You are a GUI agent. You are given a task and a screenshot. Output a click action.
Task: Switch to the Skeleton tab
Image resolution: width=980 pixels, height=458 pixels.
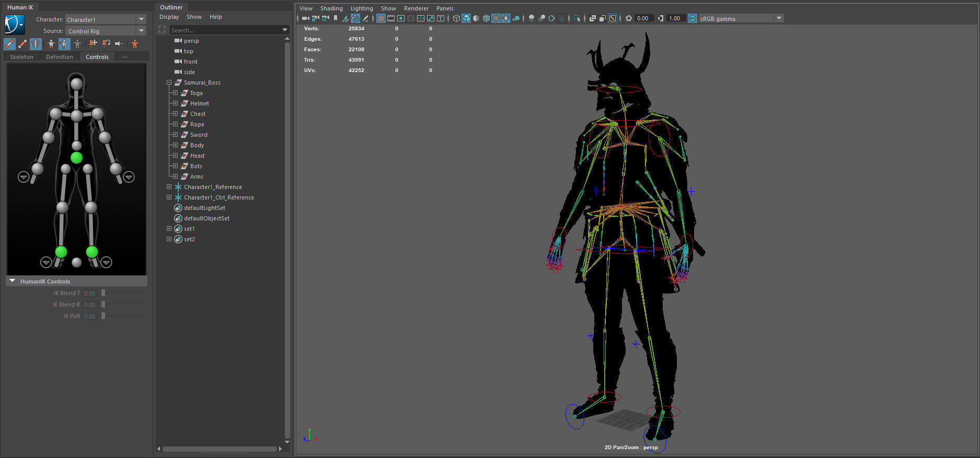click(x=21, y=57)
